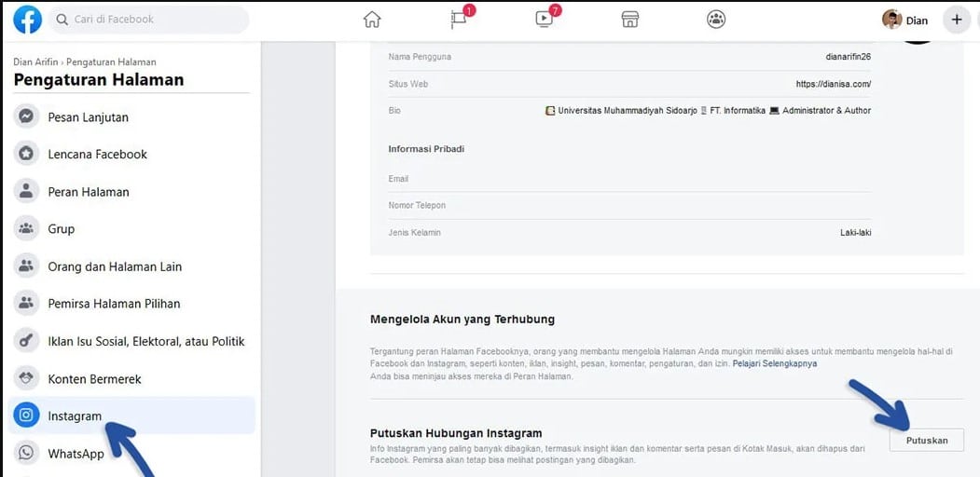Screen dimensions: 980x477
Task: Click the Mengelola Akun yang Terhubung heading
Action: (x=462, y=320)
